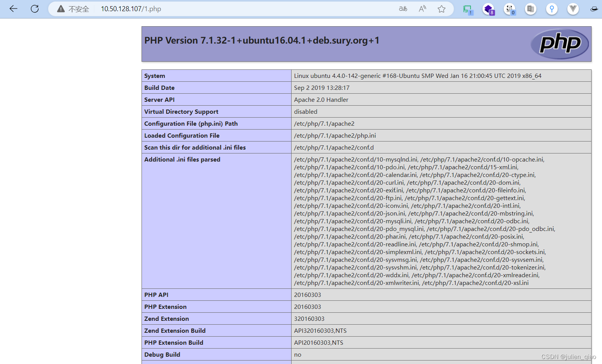Viewport: 602px width, 364px height.
Task: Open the panda face extension with badge 0
Action: pyautogui.click(x=510, y=9)
